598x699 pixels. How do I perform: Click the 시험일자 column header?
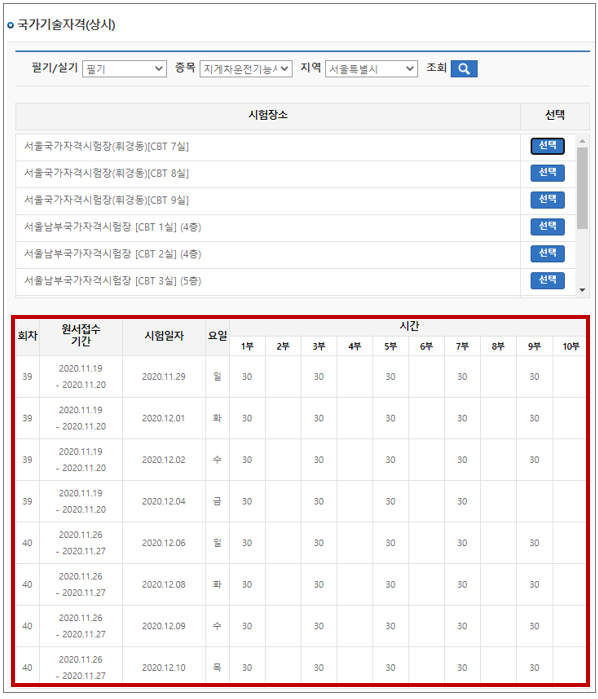pyautogui.click(x=164, y=337)
